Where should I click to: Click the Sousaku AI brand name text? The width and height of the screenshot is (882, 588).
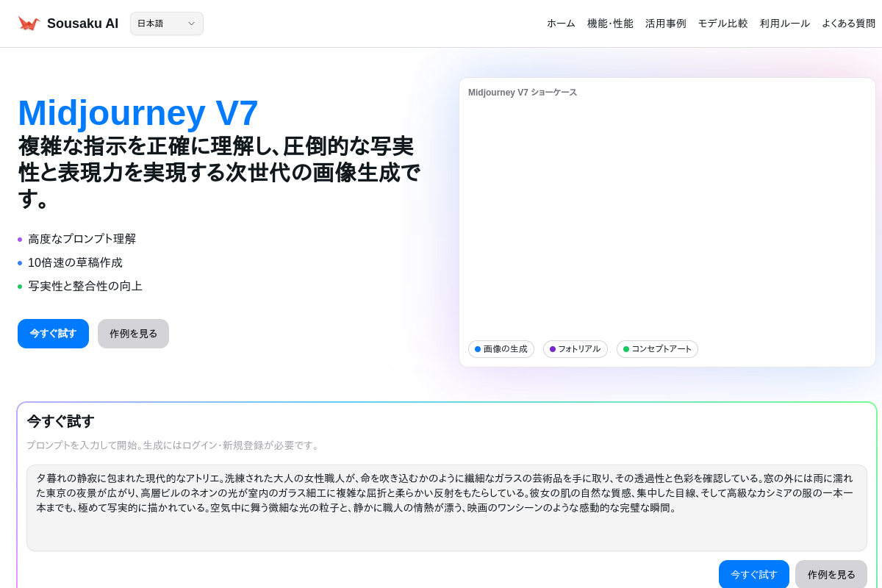82,24
